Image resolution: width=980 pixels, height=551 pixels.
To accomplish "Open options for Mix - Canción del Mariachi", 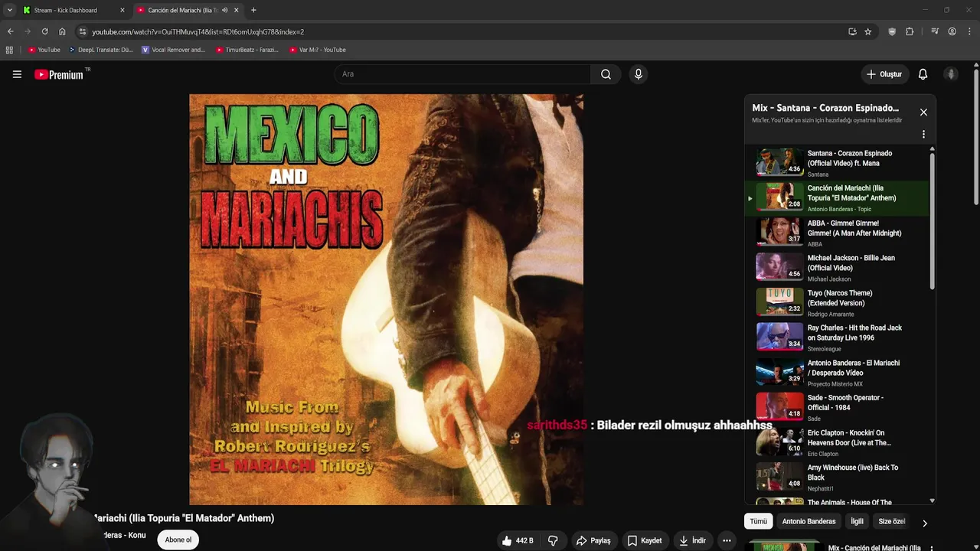I will [932, 548].
